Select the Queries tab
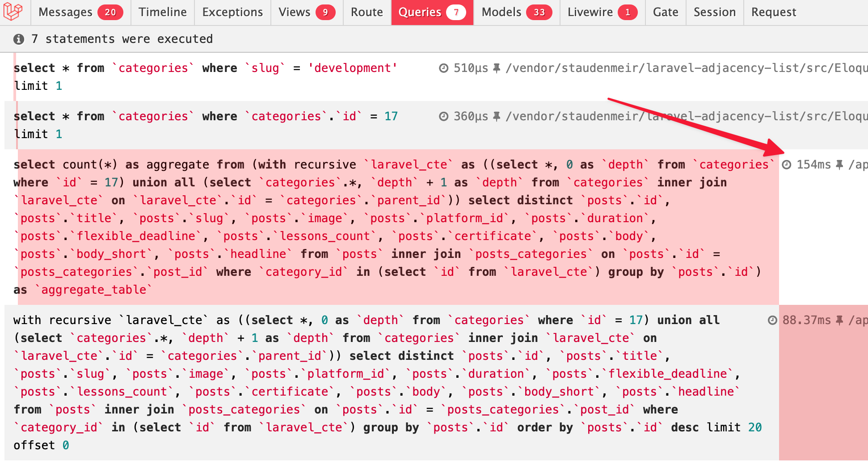Screen dimensions: 868x464 point(420,12)
